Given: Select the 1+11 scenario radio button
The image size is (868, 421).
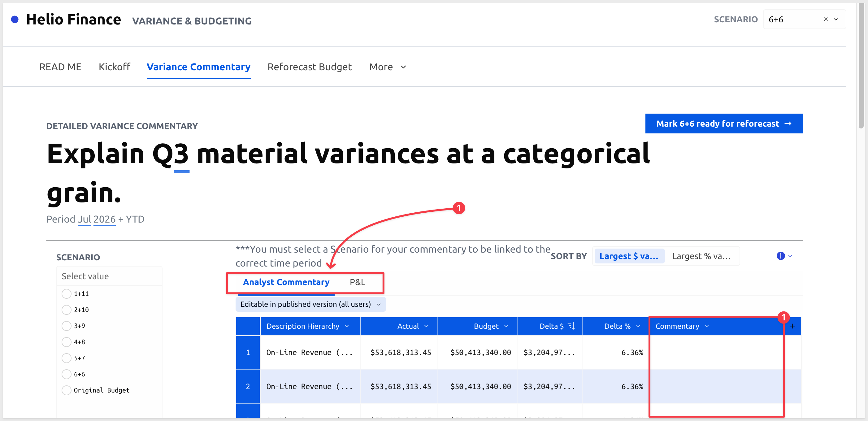Looking at the screenshot, I should (x=66, y=293).
